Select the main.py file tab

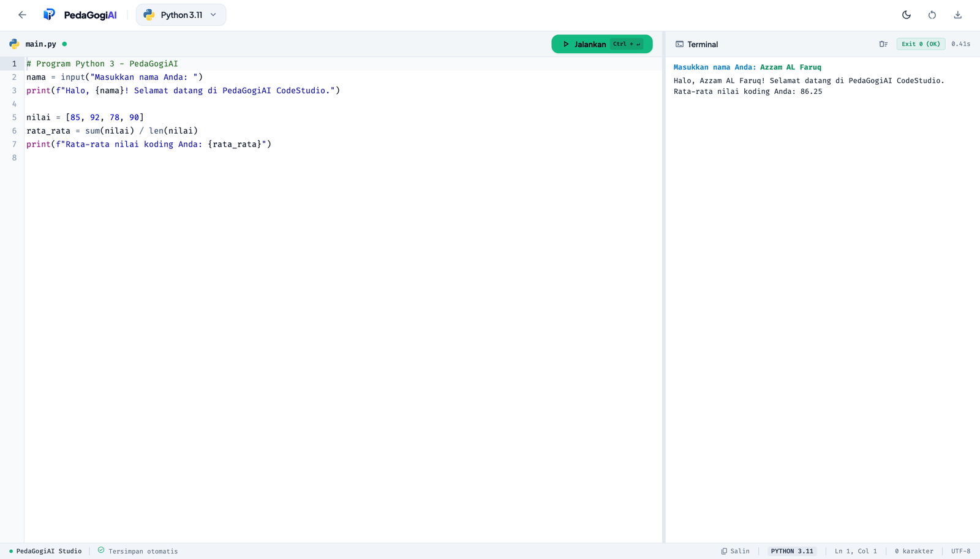tap(38, 44)
